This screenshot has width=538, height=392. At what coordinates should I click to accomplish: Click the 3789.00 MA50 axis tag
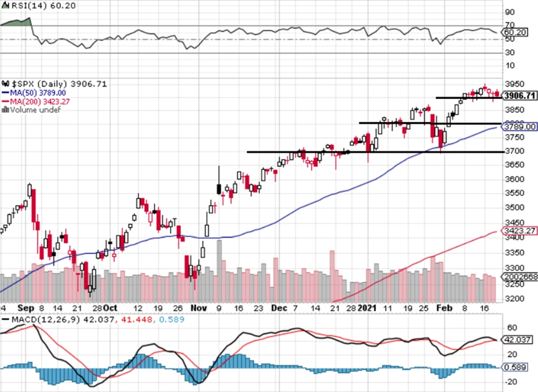pyautogui.click(x=520, y=126)
